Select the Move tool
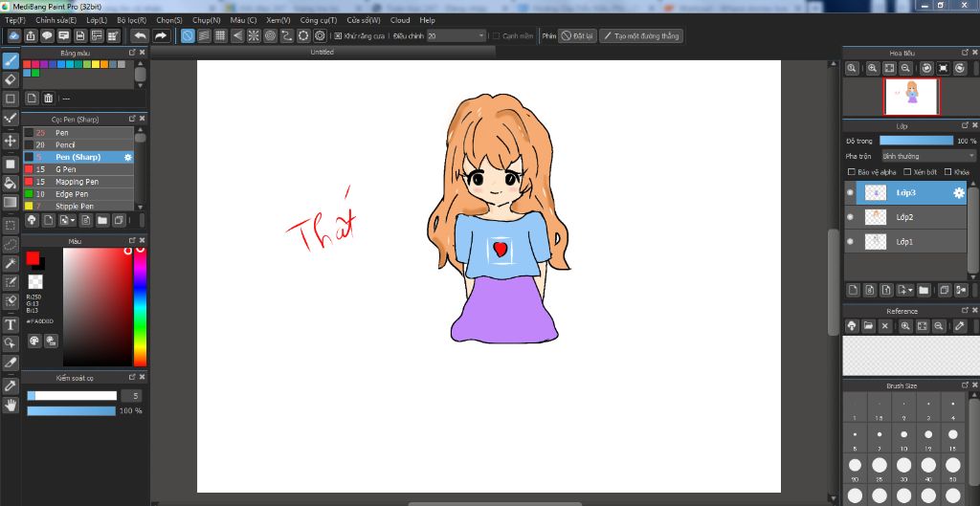Image resolution: width=980 pixels, height=506 pixels. [10, 141]
